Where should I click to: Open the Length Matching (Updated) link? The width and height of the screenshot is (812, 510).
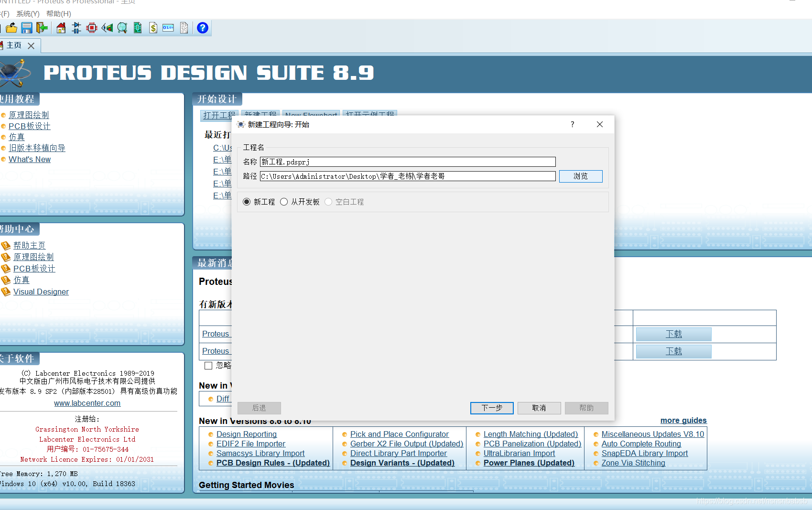point(531,434)
